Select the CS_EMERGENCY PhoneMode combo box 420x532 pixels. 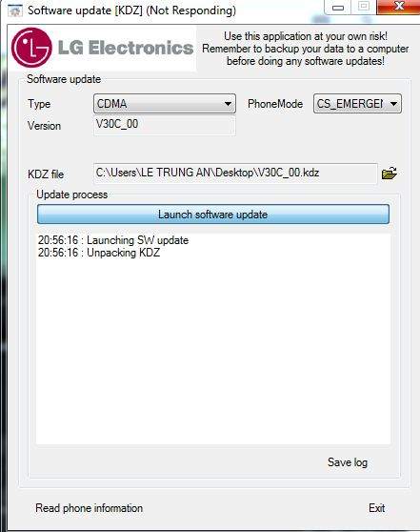tap(357, 104)
